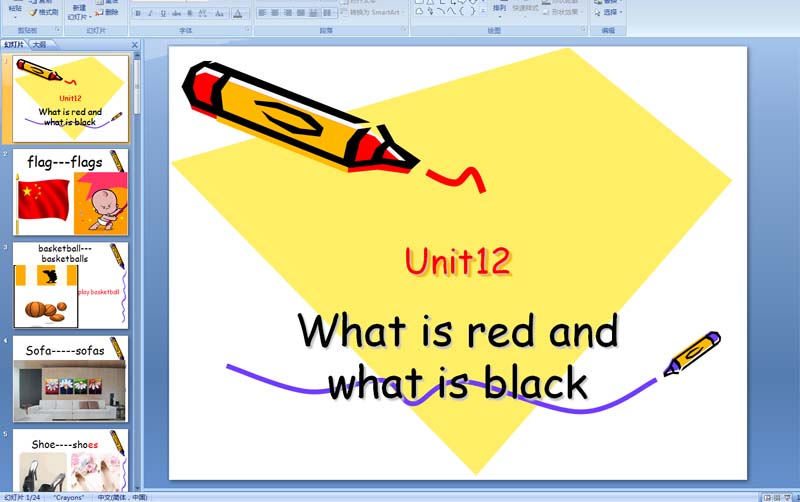Switch to Slide Sorter view in status bar
800x502 pixels.
pos(777,497)
